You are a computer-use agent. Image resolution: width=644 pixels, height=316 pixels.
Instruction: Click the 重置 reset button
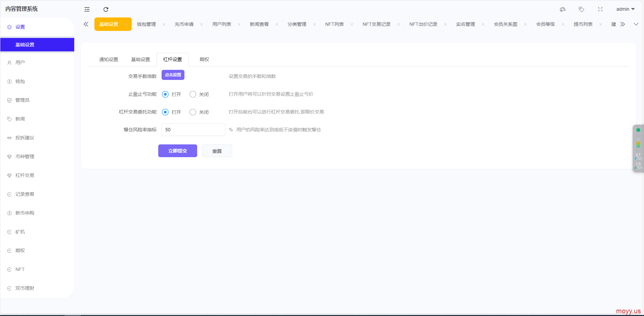217,151
